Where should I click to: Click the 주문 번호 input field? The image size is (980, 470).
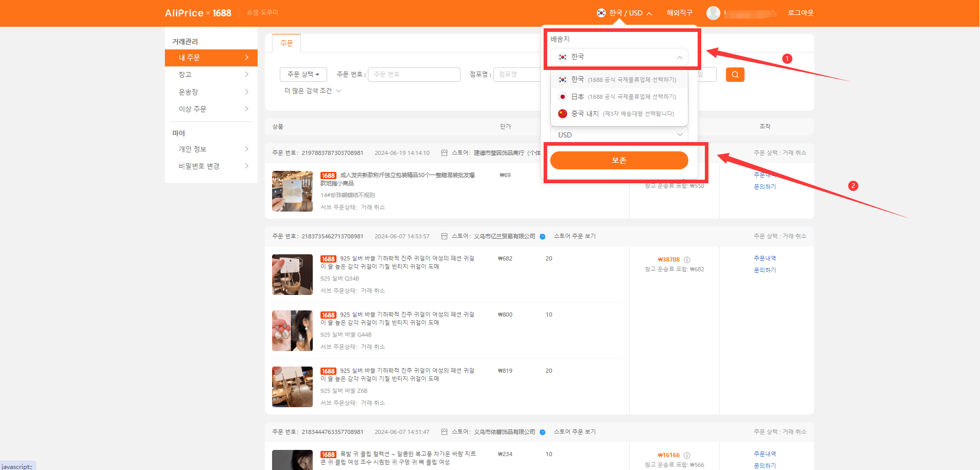click(x=414, y=75)
